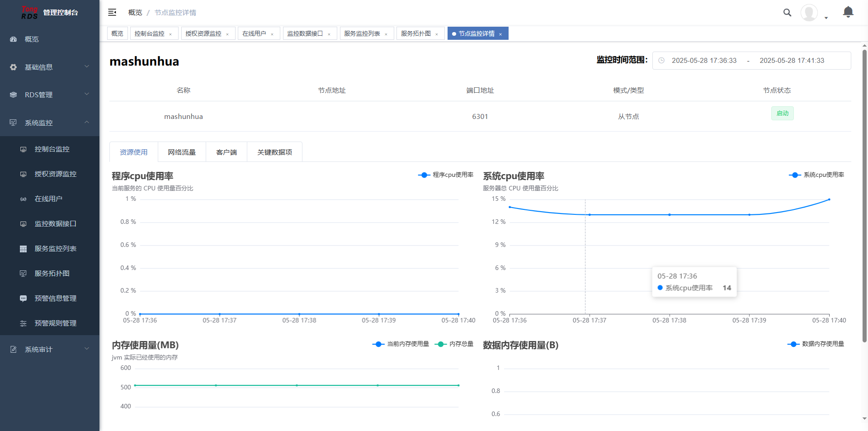Toggle the 程序cpu使用率 legend series
The image size is (868, 431).
click(446, 175)
